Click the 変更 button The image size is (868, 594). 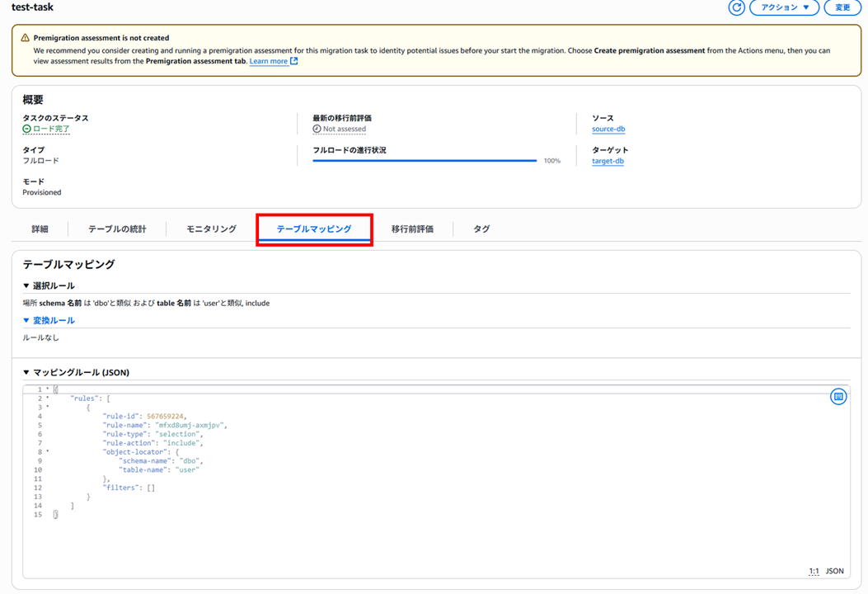[x=842, y=7]
